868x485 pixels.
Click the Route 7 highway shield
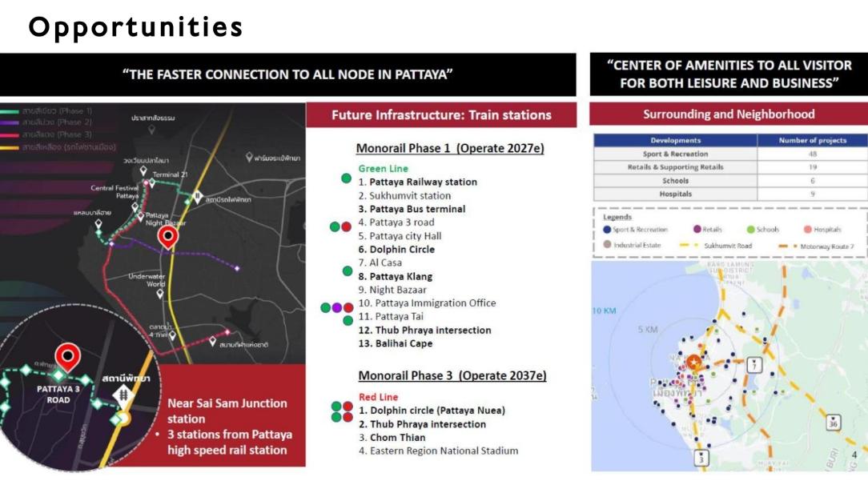[x=753, y=365]
